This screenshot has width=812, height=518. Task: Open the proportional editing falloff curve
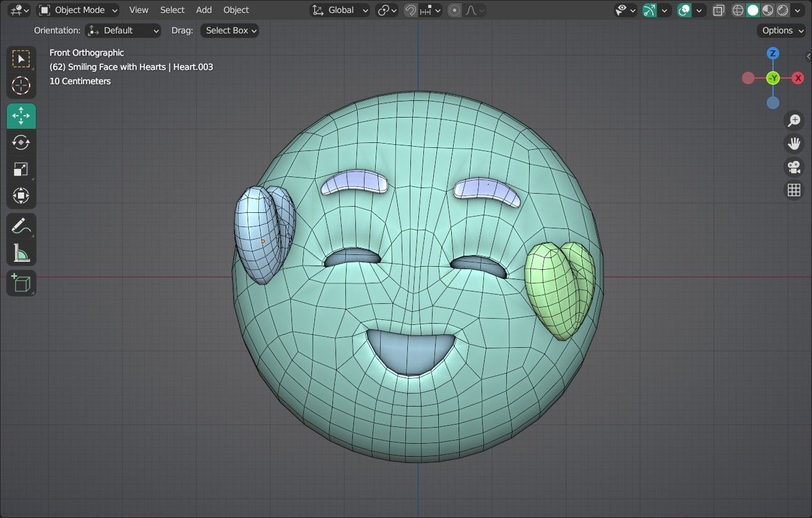tap(474, 10)
